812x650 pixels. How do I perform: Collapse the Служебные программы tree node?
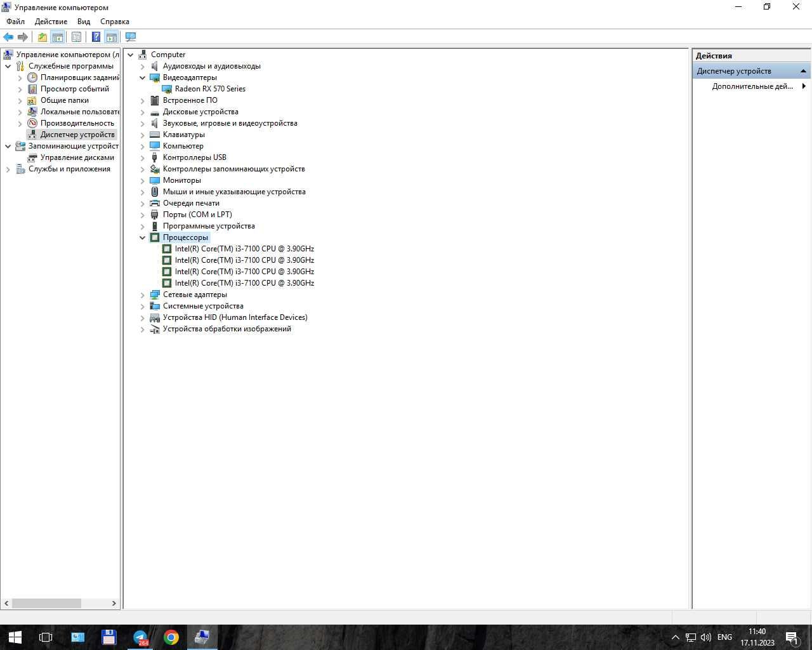click(x=8, y=66)
